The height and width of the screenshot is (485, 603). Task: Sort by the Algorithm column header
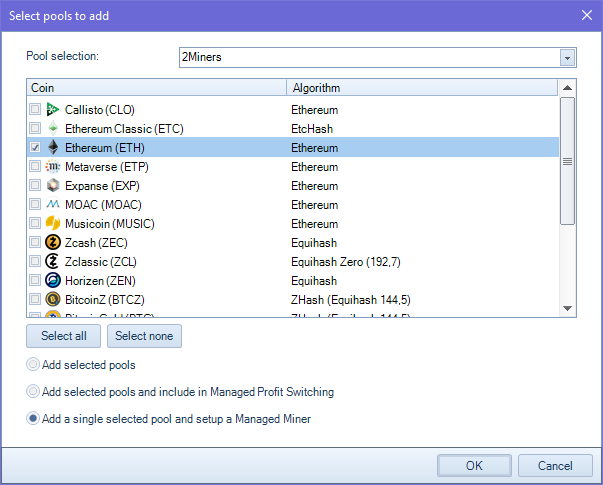pyautogui.click(x=422, y=88)
